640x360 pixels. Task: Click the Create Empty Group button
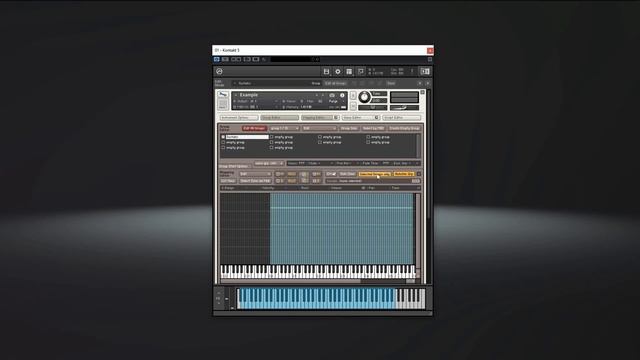click(x=404, y=128)
